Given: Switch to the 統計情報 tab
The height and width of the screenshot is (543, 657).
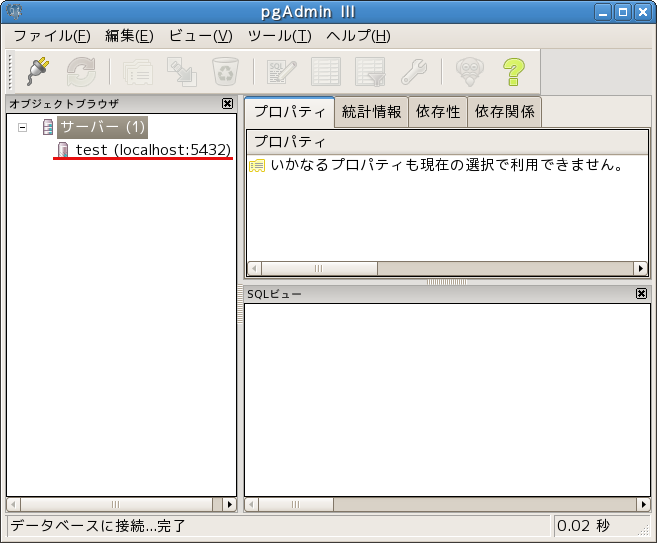Looking at the screenshot, I should click(x=371, y=112).
